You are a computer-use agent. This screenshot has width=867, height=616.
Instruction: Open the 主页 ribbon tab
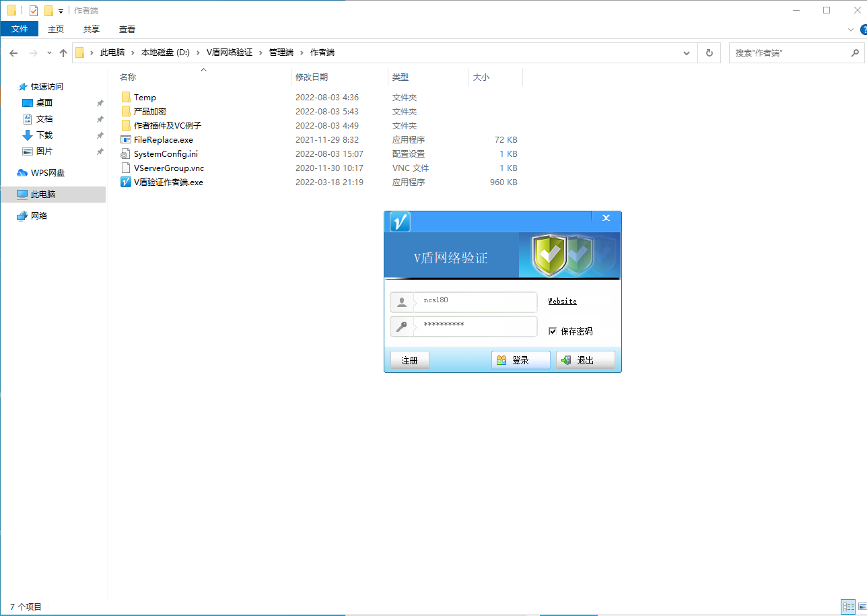[56, 29]
